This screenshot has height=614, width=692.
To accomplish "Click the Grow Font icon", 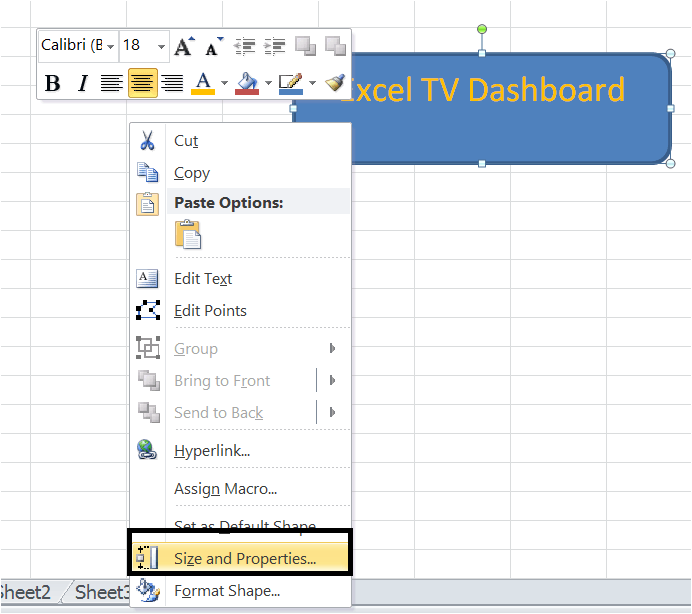I will click(x=184, y=46).
